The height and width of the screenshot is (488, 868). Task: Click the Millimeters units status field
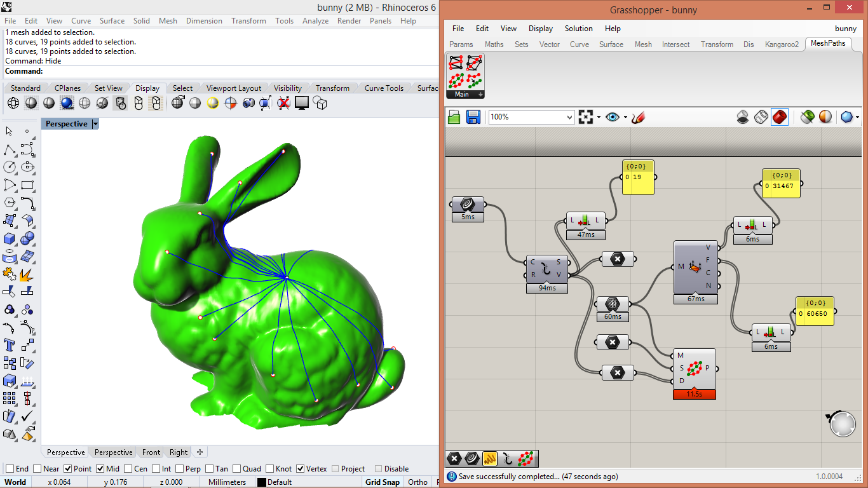(227, 482)
